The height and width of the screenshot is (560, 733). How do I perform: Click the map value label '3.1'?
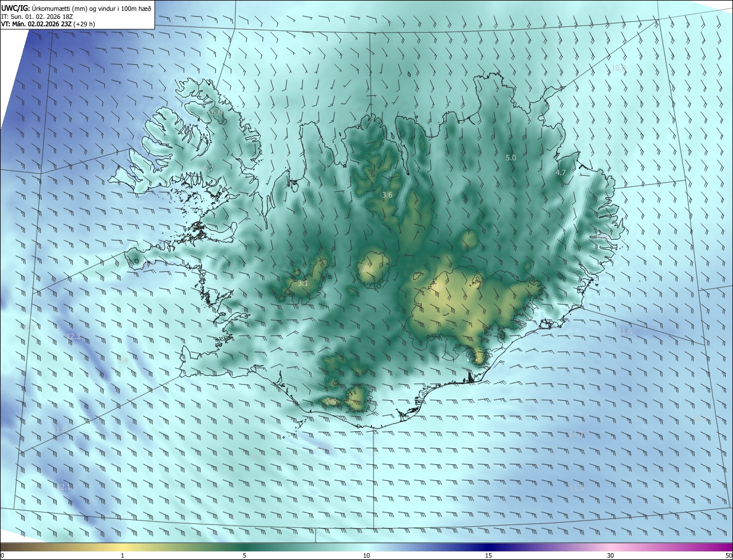click(x=304, y=283)
